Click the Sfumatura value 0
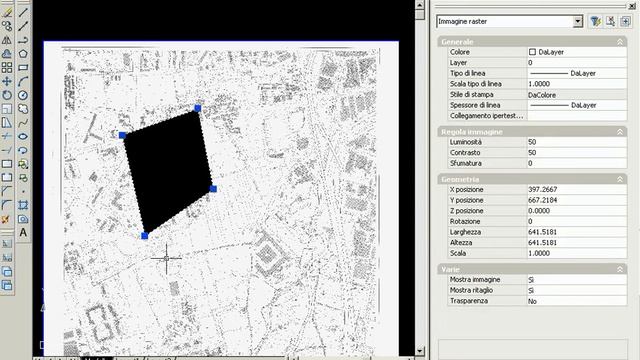Screen dimensions: 640x360 pos(577,163)
